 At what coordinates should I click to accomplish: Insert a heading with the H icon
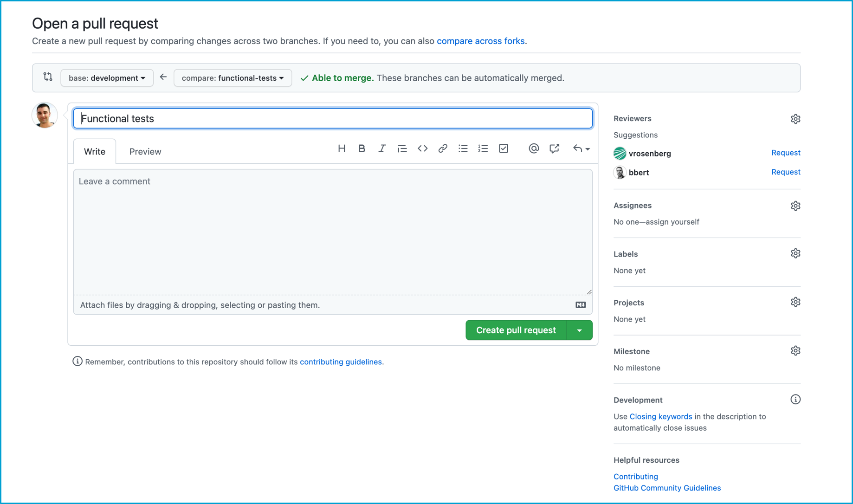point(342,149)
